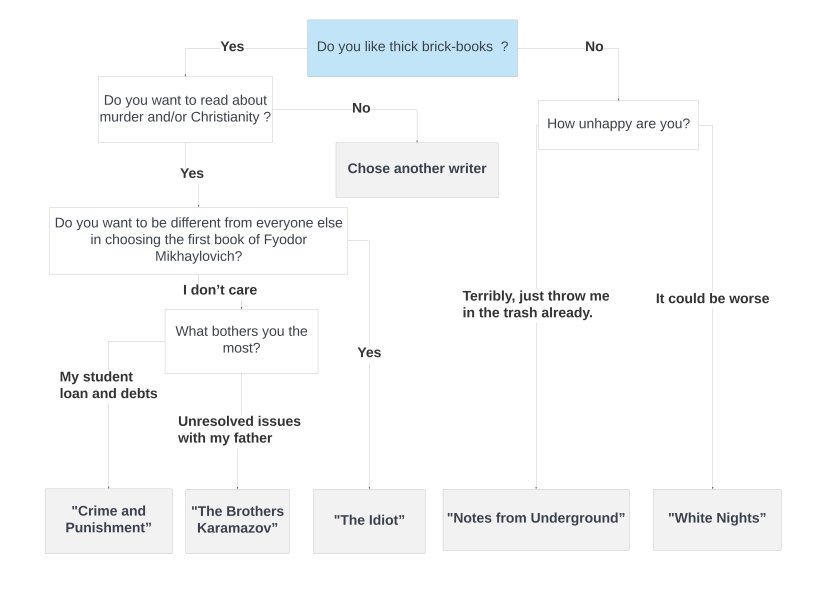Select the 'Do you want to be different from everyone else' question box
The height and width of the screenshot is (600, 817).
pyautogui.click(x=199, y=241)
